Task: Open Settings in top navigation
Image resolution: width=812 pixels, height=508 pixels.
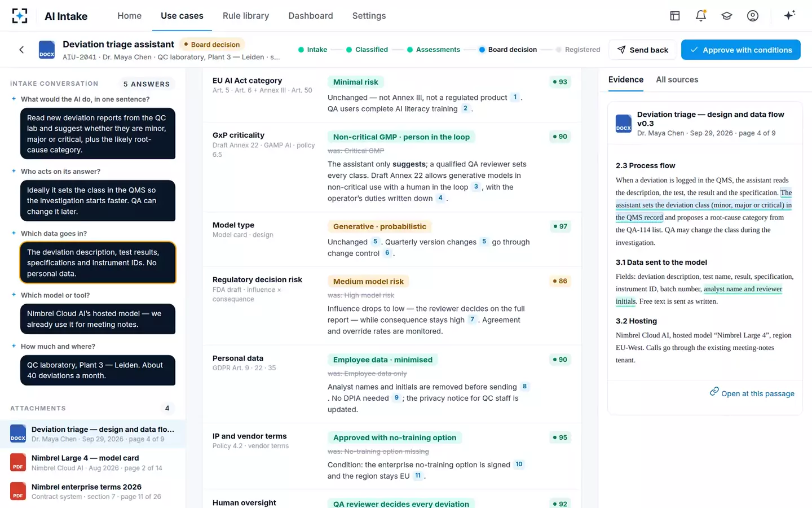Action: pos(369,16)
